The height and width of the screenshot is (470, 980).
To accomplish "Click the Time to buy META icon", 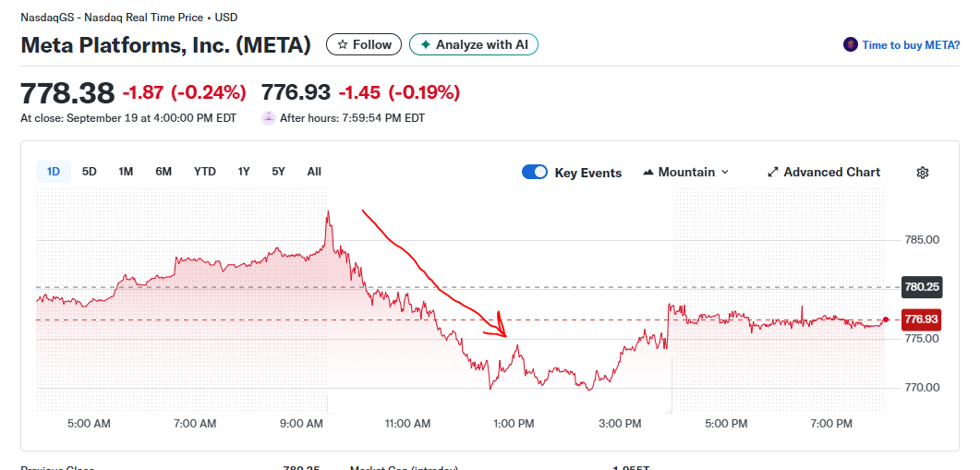I will tap(851, 44).
